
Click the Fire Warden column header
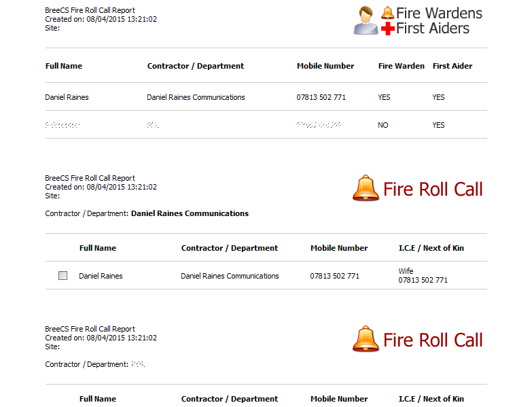pos(401,66)
